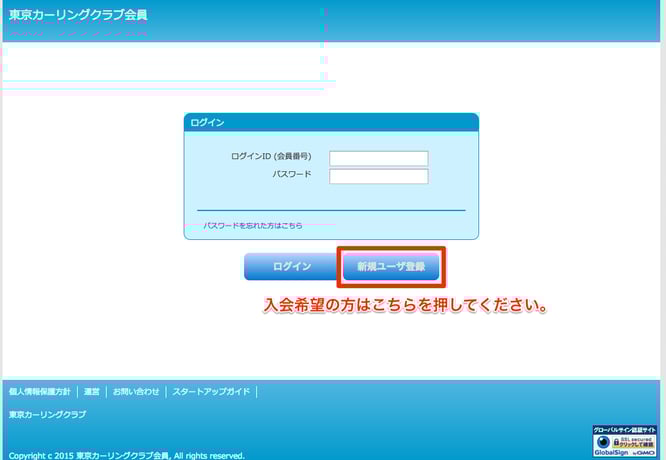The image size is (666, 460).
Task: Open the スタートアップガイド footer link
Action: [211, 392]
